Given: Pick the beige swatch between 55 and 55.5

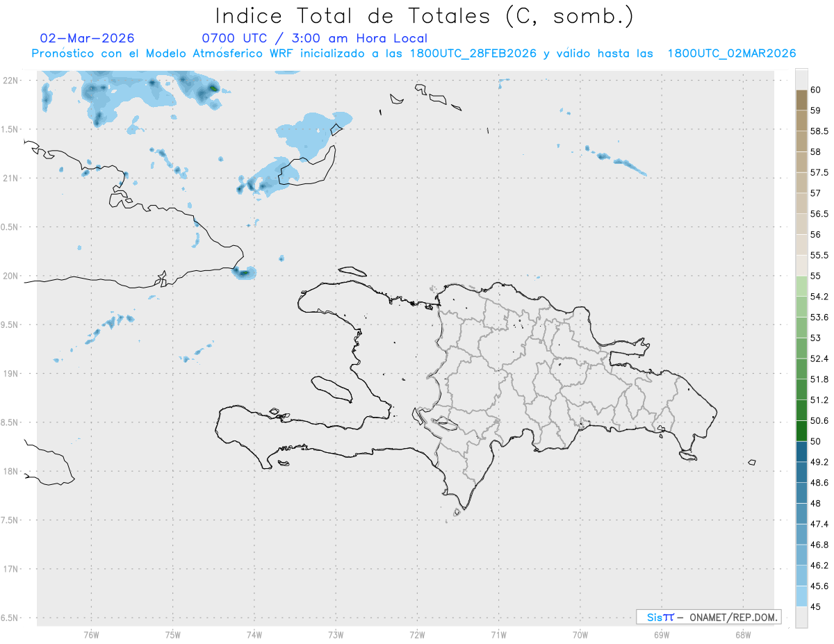Looking at the screenshot, I should click(x=801, y=265).
